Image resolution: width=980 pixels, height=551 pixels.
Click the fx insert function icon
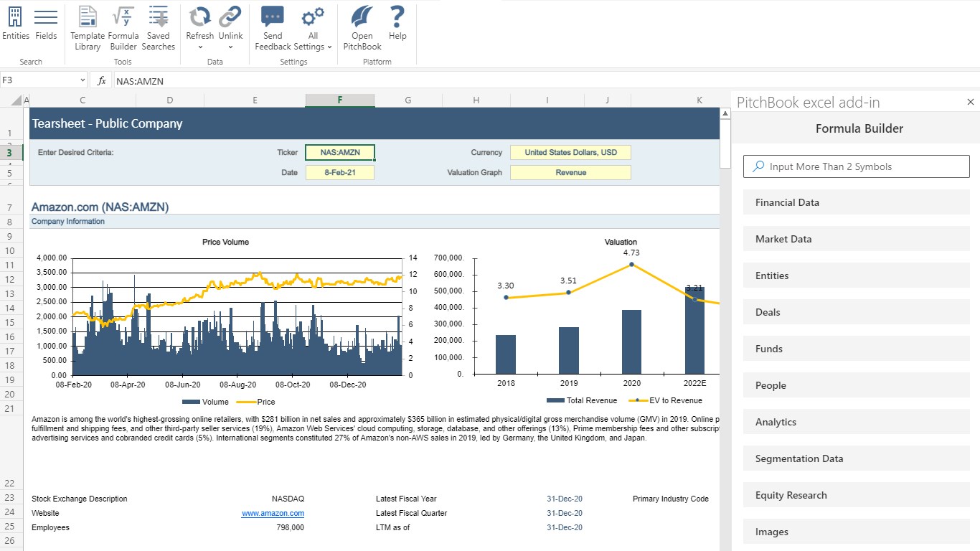pyautogui.click(x=102, y=81)
